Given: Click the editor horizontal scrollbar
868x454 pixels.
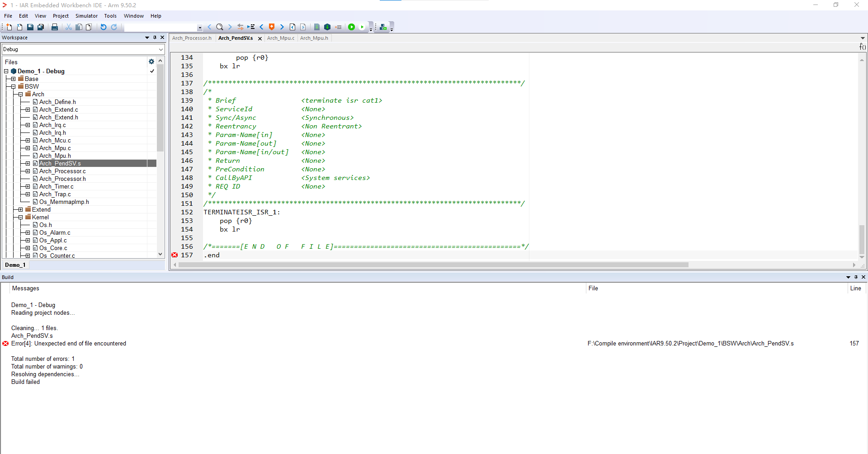Looking at the screenshot, I should point(433,265).
